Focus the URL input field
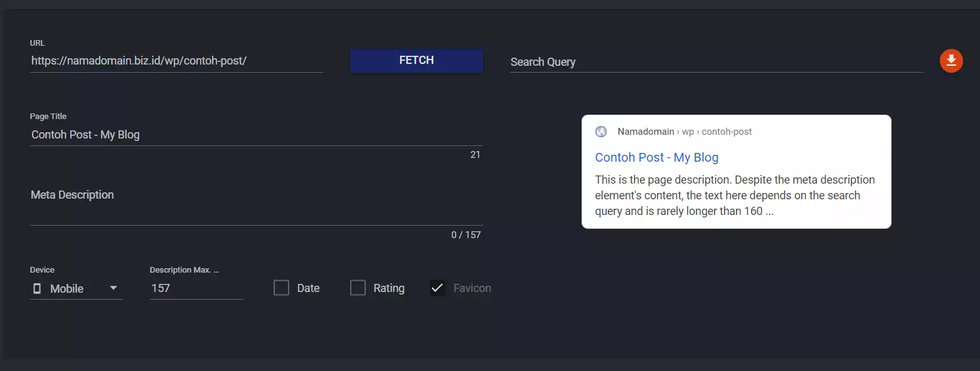This screenshot has height=371, width=980. [x=176, y=61]
